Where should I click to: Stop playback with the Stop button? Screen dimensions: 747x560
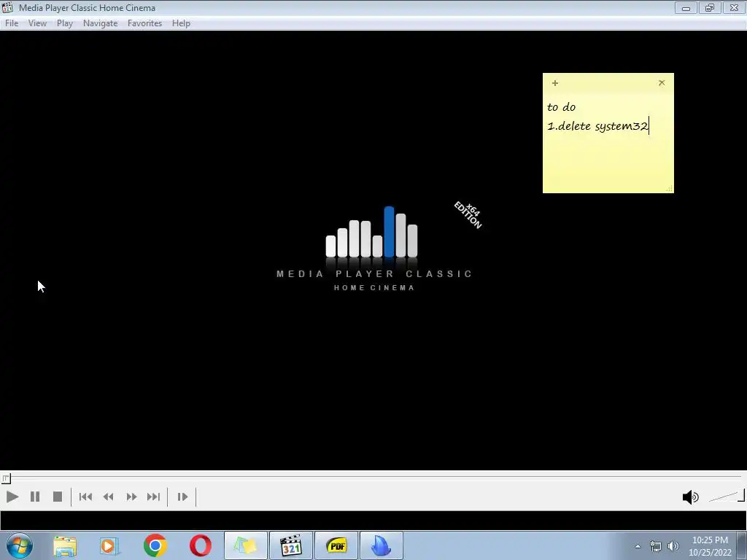point(58,497)
